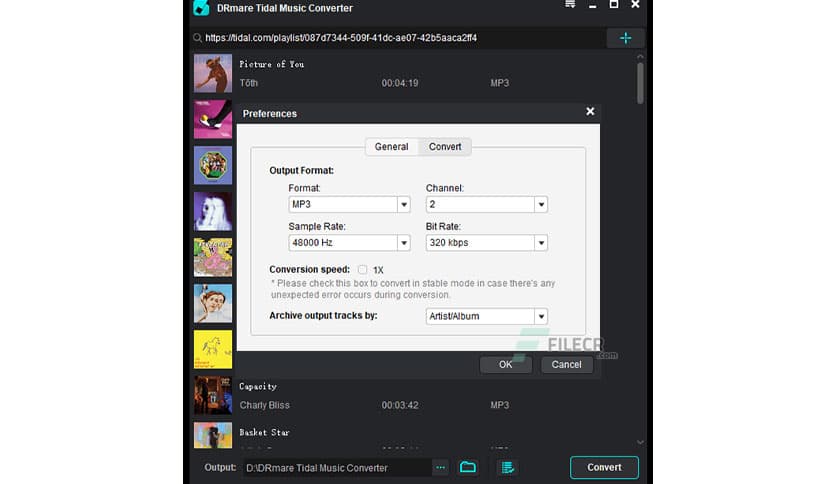
Task: Click the track list vertical scrollbar
Action: click(640, 83)
